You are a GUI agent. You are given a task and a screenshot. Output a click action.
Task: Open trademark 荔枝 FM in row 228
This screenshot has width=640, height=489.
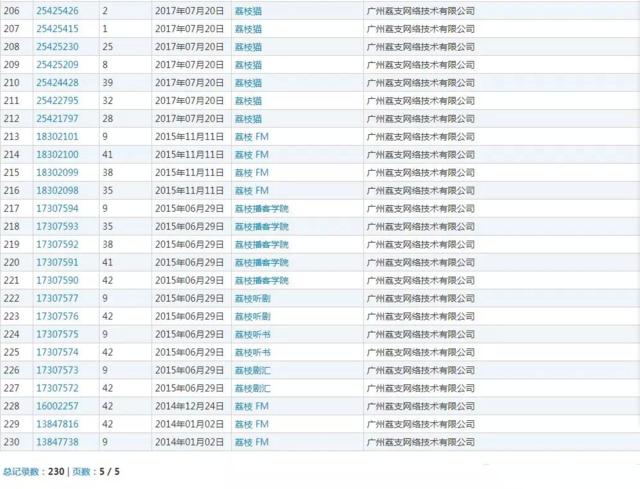pos(252,406)
